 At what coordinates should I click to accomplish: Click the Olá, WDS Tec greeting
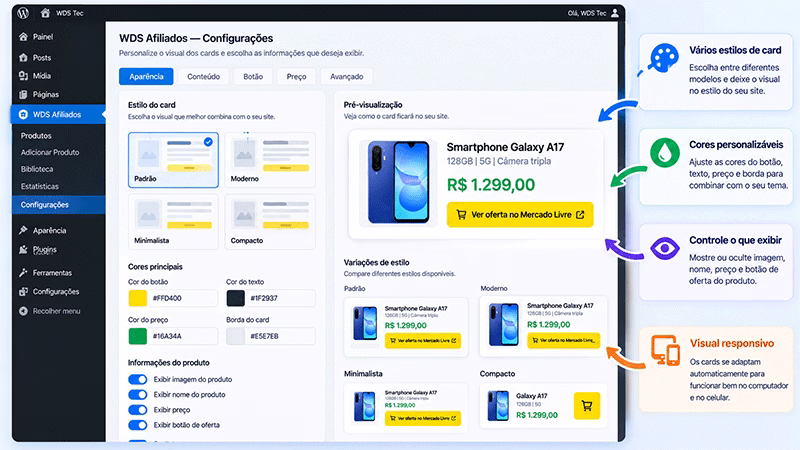point(587,13)
